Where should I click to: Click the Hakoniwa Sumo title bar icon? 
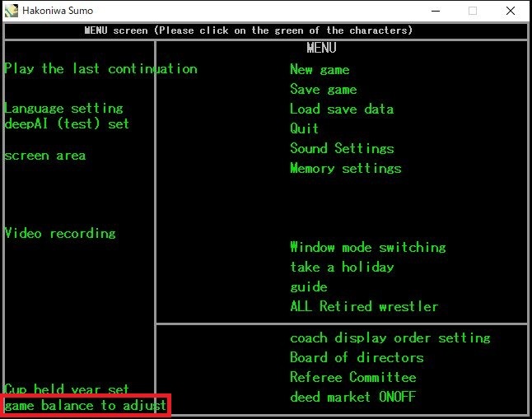12,11
